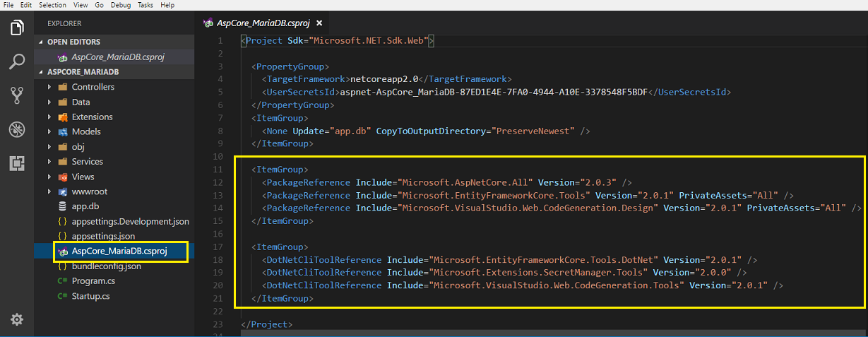Open the Extensions view icon
Image resolution: width=868 pixels, height=337 pixels.
[16, 163]
